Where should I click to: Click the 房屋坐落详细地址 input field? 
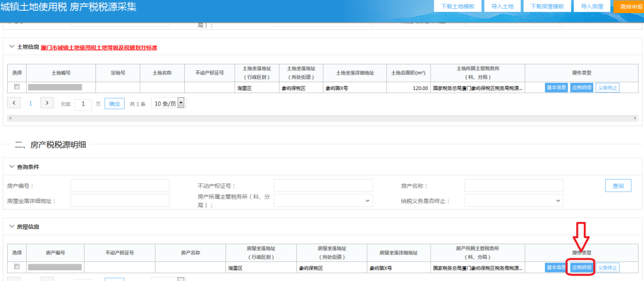pos(120,200)
